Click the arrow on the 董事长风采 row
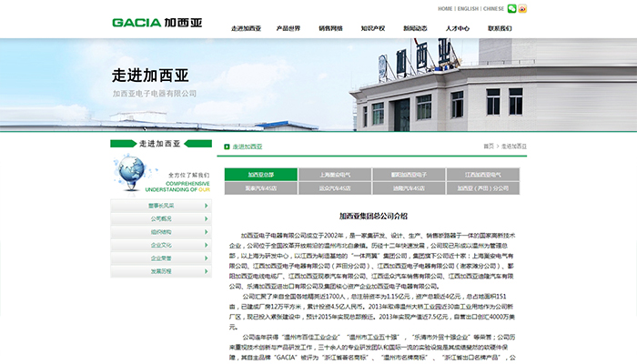This screenshot has width=637, height=364. 206,206
